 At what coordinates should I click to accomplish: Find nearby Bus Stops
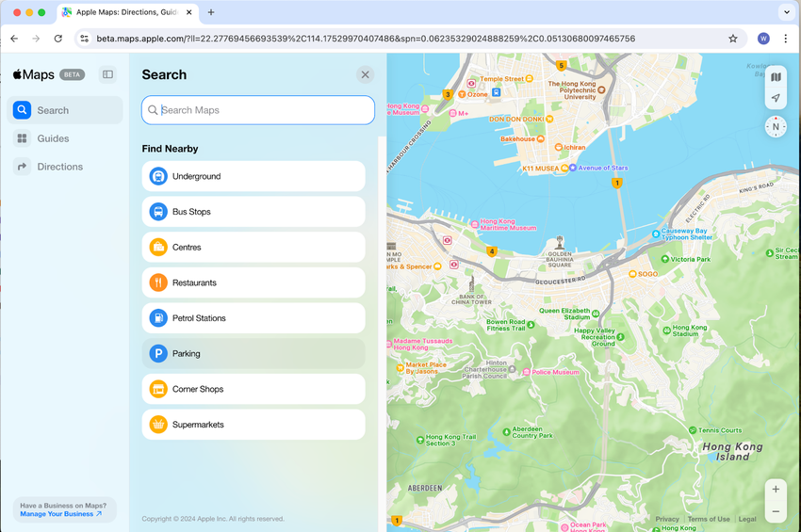tap(253, 212)
